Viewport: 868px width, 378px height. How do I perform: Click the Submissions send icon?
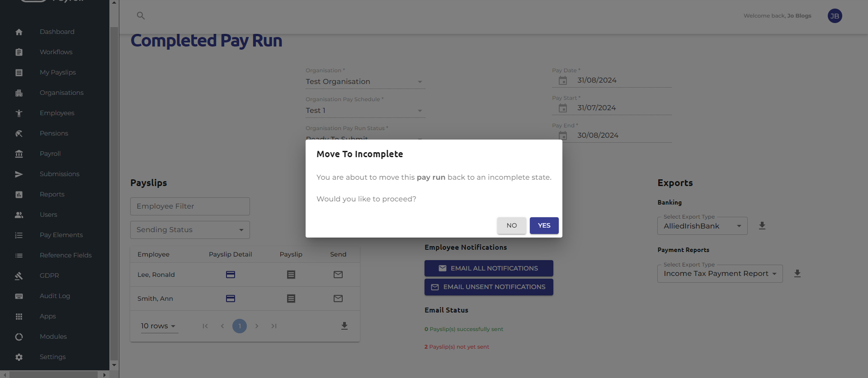click(x=19, y=174)
